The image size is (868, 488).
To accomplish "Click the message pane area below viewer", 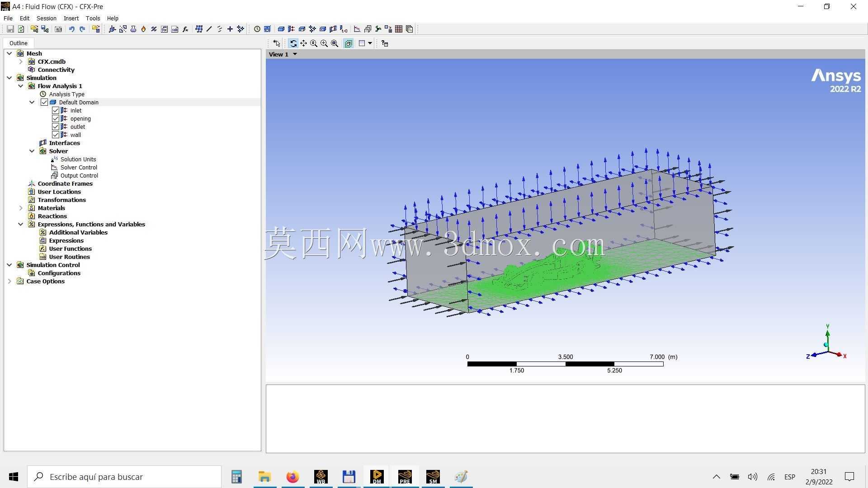I will (x=565, y=418).
